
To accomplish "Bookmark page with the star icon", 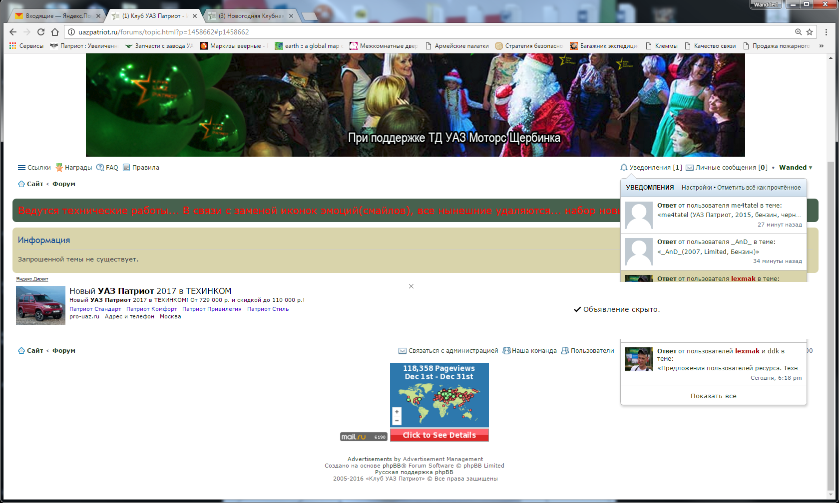I will pos(810,32).
